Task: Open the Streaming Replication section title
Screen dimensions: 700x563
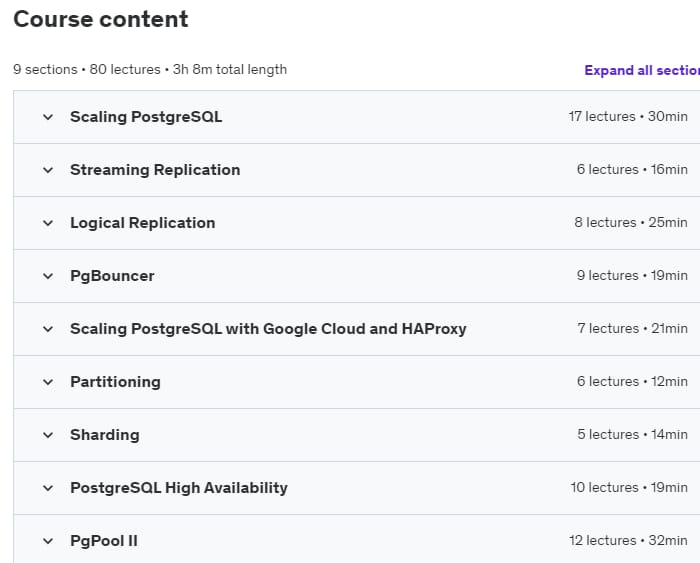Action: (155, 170)
